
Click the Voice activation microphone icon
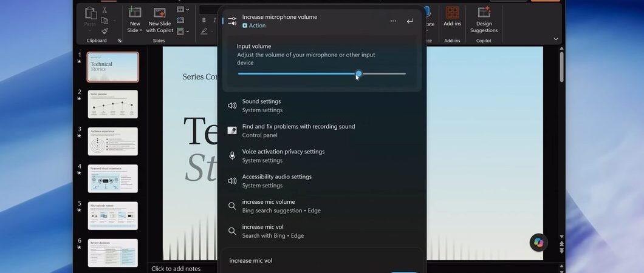232,156
